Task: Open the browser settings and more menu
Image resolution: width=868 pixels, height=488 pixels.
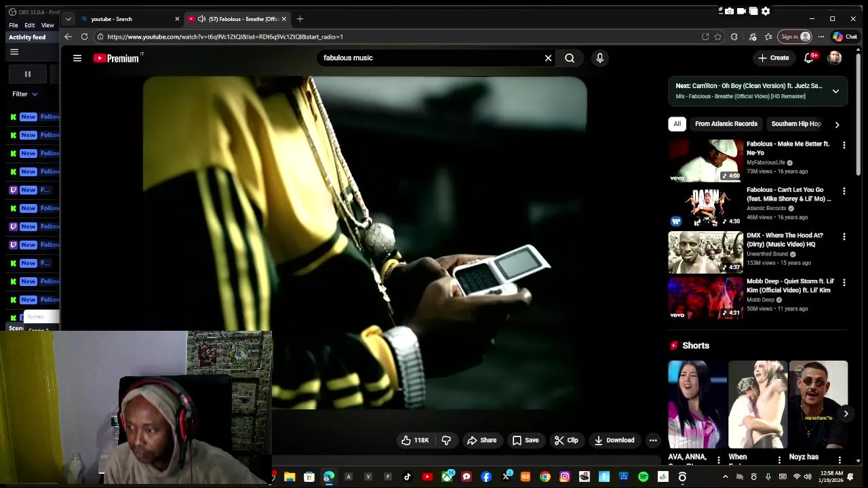Action: point(821,37)
